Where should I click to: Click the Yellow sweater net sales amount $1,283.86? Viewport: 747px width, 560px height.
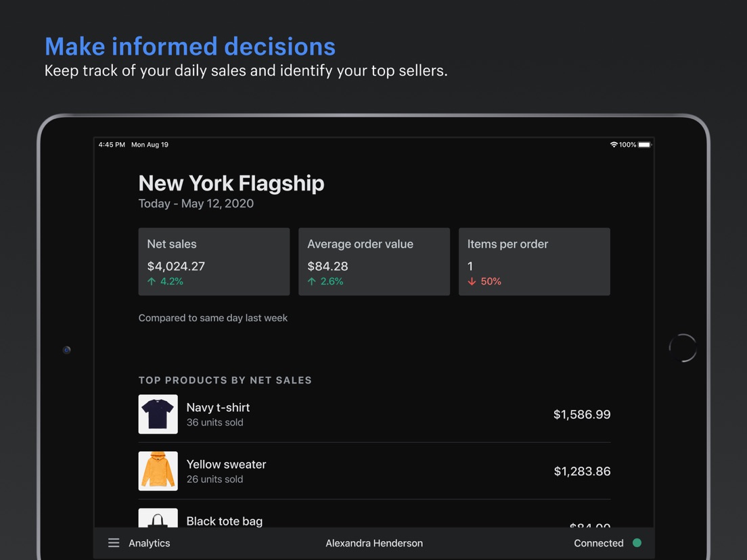coord(583,471)
